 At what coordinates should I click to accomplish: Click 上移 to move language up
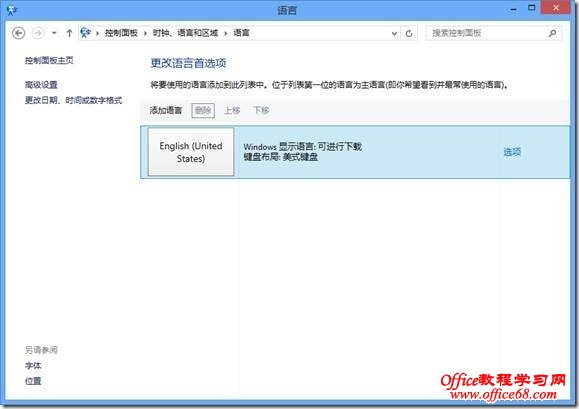click(232, 110)
